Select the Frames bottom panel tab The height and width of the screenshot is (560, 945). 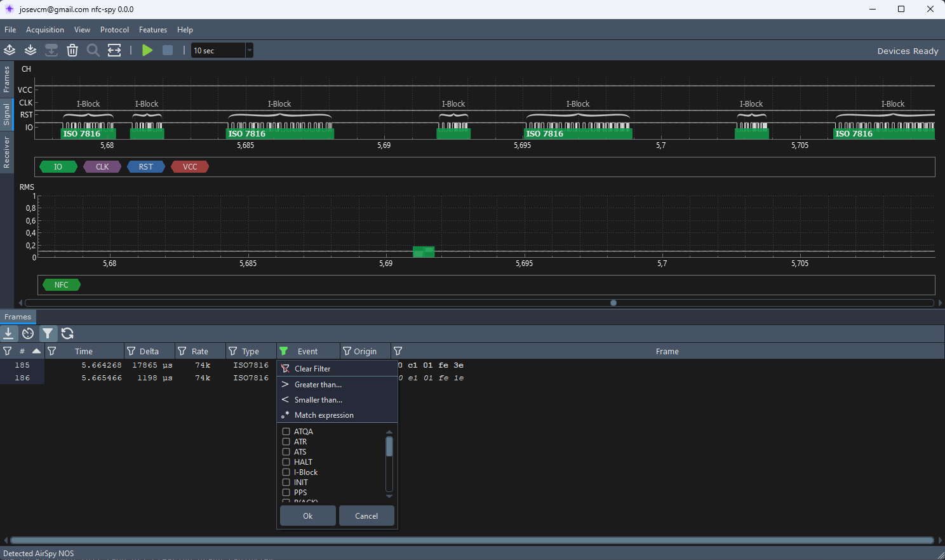click(x=18, y=317)
